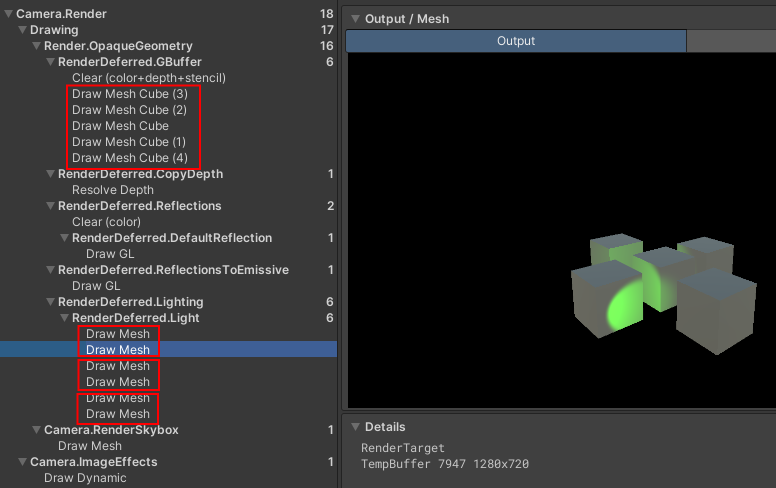Screen dimensions: 776x488
Task: Collapse the RenderDeferred.Reflections node
Action: (50, 206)
